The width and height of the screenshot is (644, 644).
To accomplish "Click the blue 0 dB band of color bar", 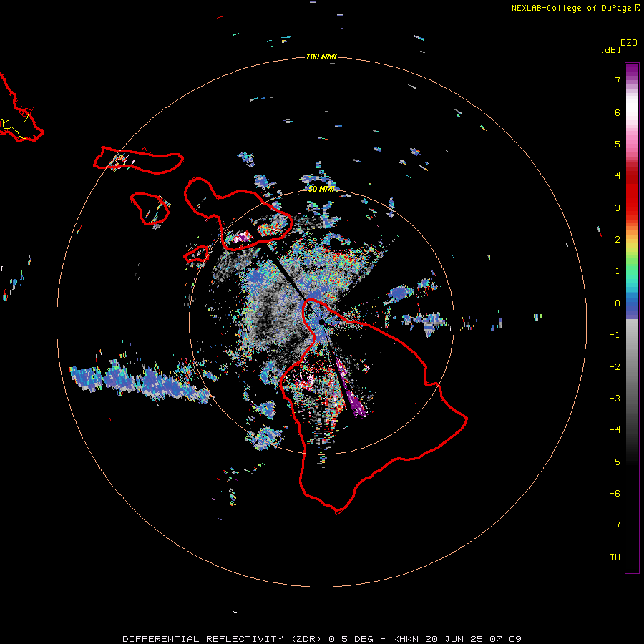I will pos(632,305).
